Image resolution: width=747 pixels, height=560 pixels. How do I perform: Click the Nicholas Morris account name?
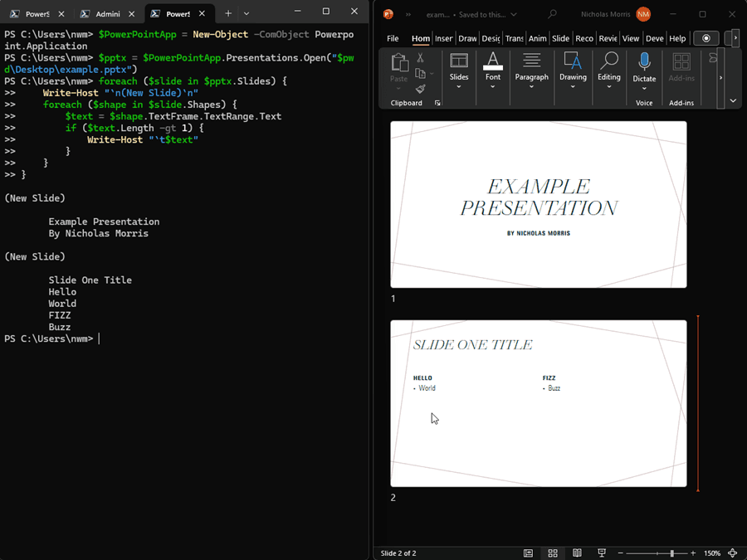click(605, 14)
